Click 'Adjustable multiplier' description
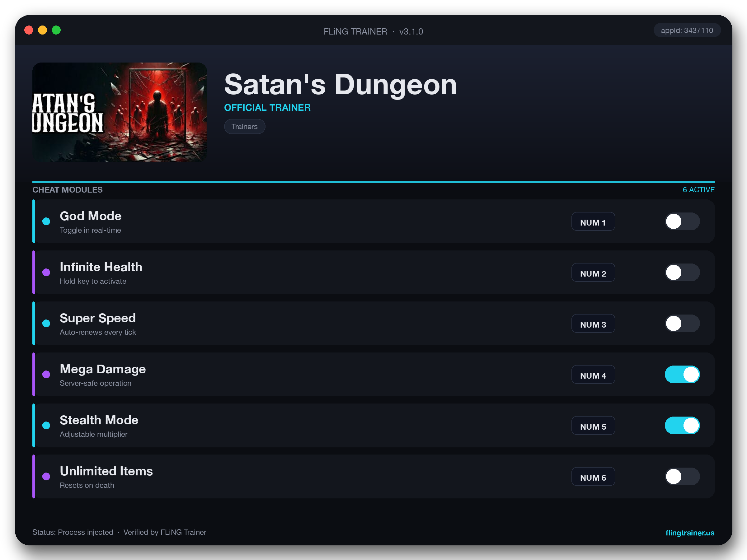Screen dimensions: 747x560 [94, 434]
